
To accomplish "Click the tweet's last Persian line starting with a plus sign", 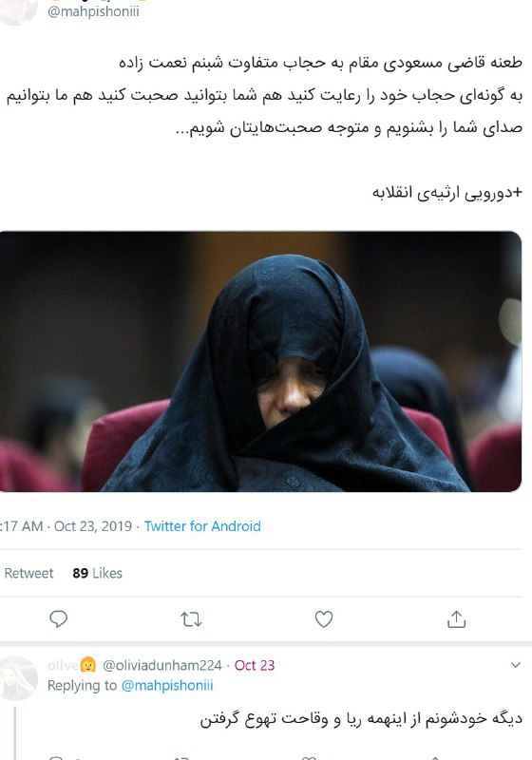I will pos(447,193).
